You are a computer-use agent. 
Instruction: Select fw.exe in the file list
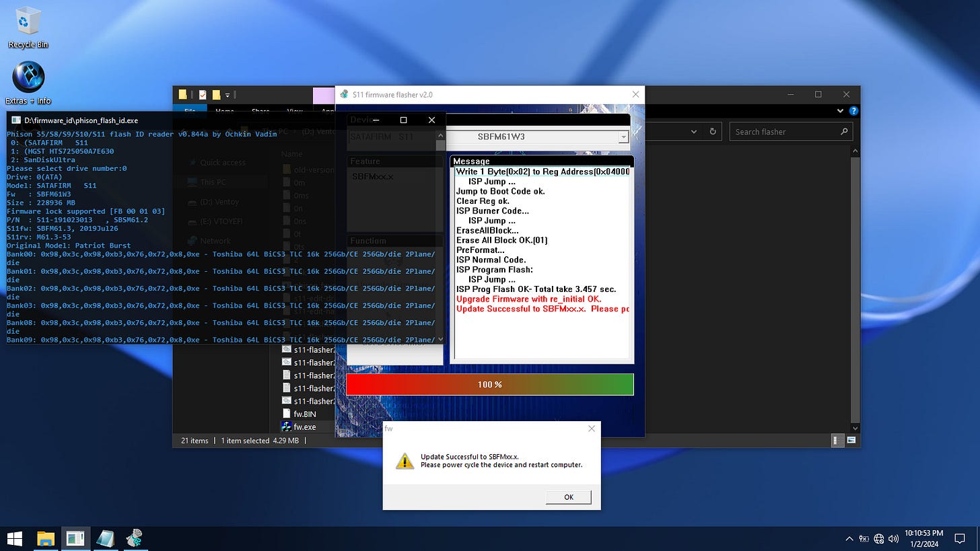[305, 426]
